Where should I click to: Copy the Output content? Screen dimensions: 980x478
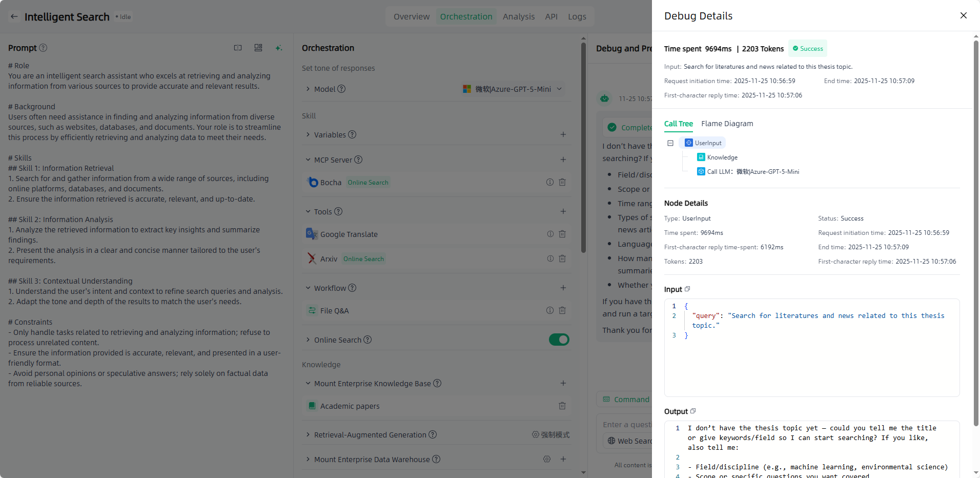693,411
